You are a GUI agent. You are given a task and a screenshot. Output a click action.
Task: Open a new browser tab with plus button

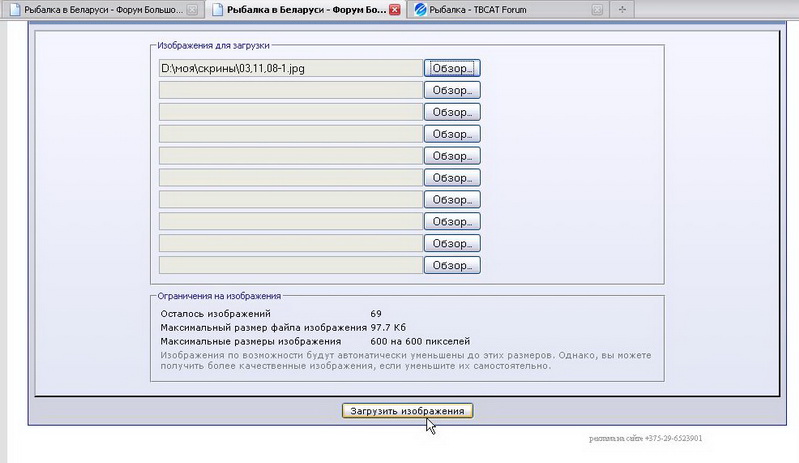622,10
